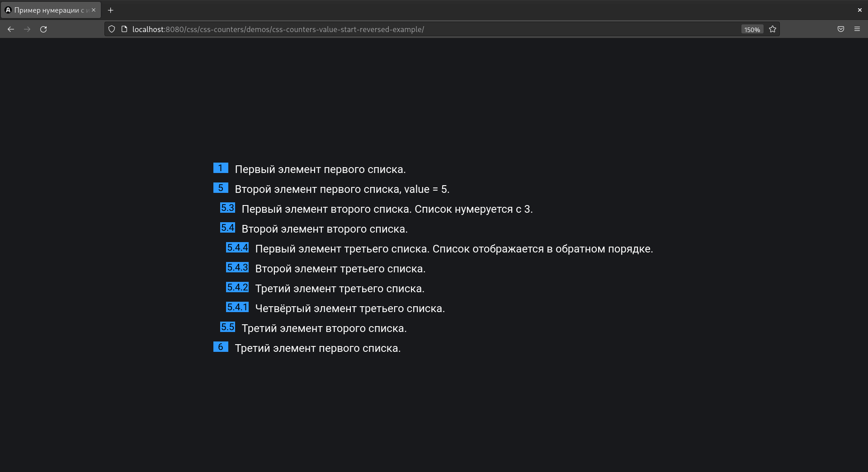The width and height of the screenshot is (868, 472).
Task: Reset the 150% zoom level indicator
Action: click(x=752, y=29)
